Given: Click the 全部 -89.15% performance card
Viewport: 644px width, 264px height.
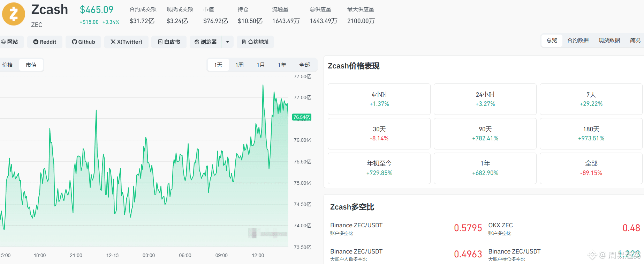Looking at the screenshot, I should [591, 168].
